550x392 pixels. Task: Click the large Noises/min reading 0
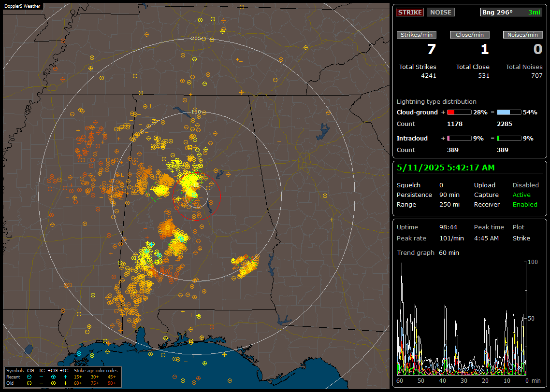click(538, 49)
